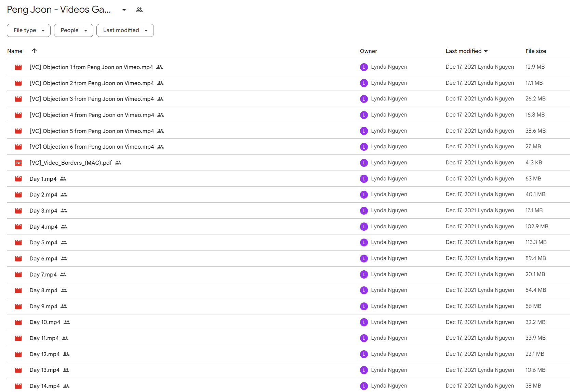Click video icon for Day 4.mp4
Screen dimensions: 570x392
coord(18,227)
